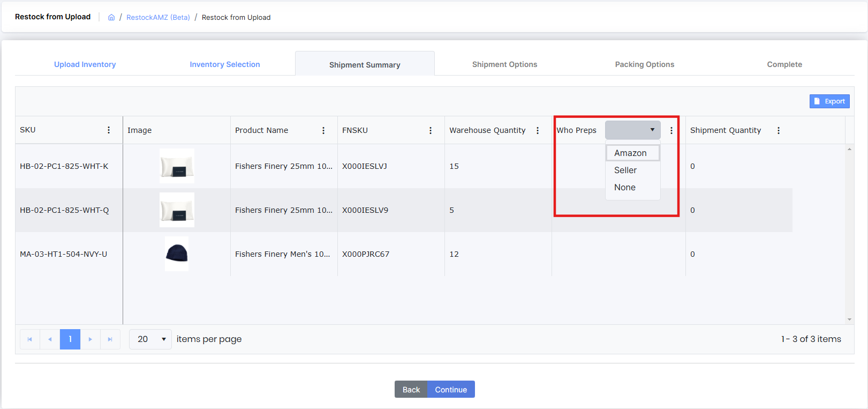
Task: Click warehouse quantity 12
Action: (x=454, y=254)
